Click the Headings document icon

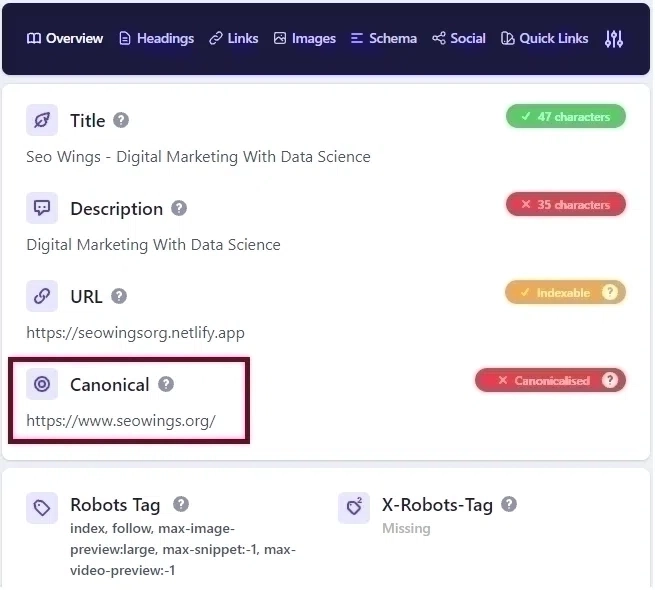pos(125,38)
